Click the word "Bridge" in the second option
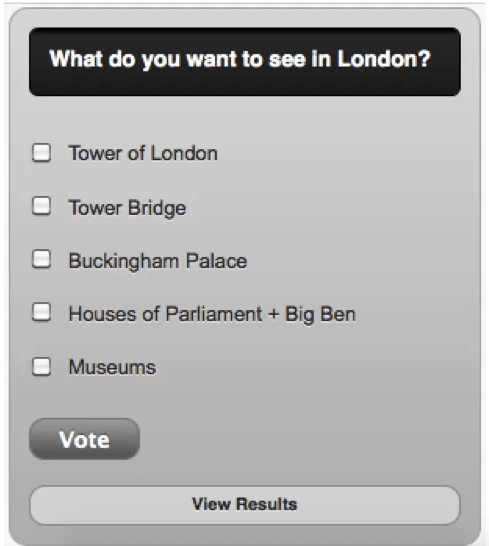 [157, 208]
